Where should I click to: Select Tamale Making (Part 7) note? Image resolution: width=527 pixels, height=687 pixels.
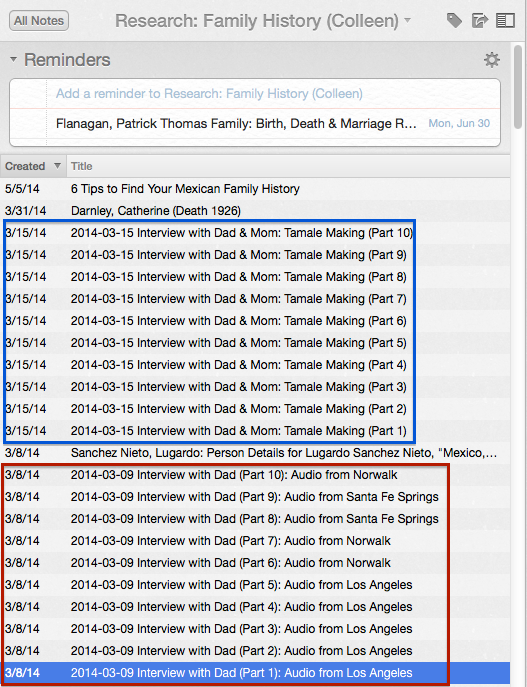point(255,299)
